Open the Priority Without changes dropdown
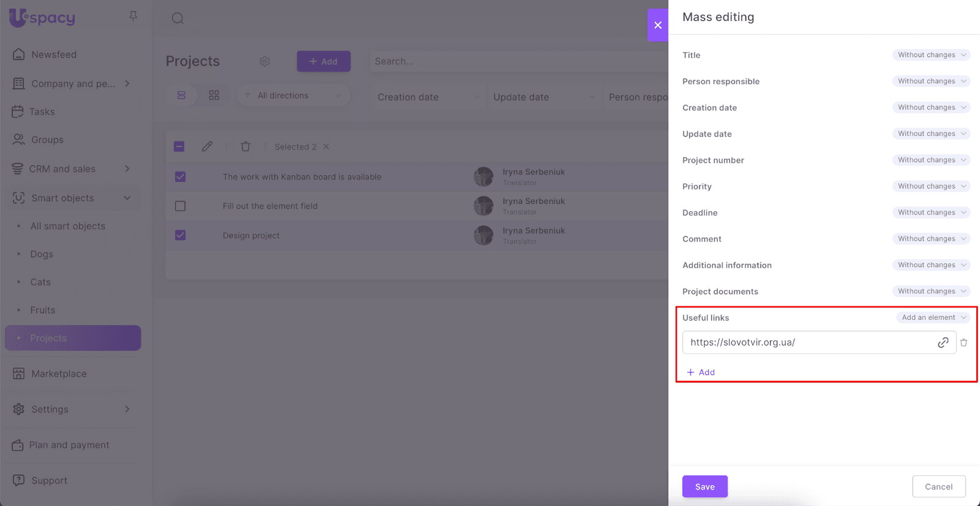 931,186
